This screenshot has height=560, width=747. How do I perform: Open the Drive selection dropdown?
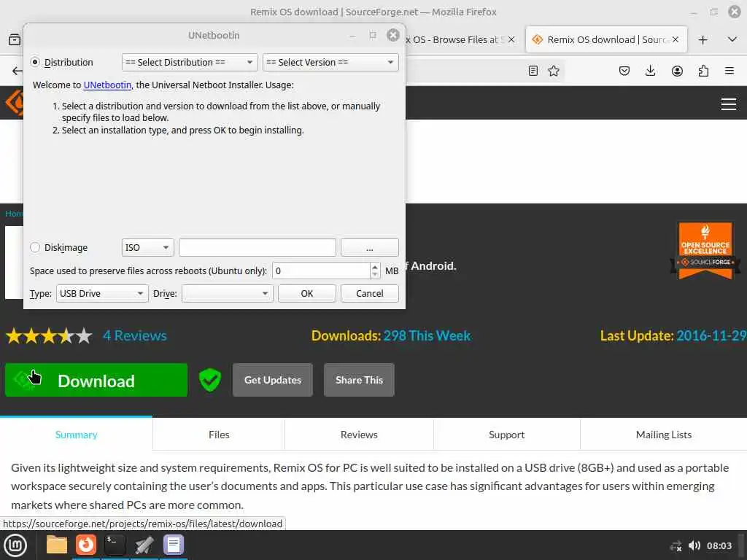coord(228,293)
